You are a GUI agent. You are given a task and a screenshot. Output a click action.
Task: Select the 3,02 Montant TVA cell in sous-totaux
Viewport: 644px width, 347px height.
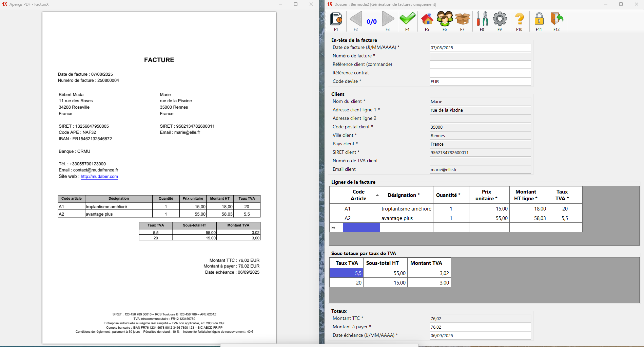[x=429, y=273]
